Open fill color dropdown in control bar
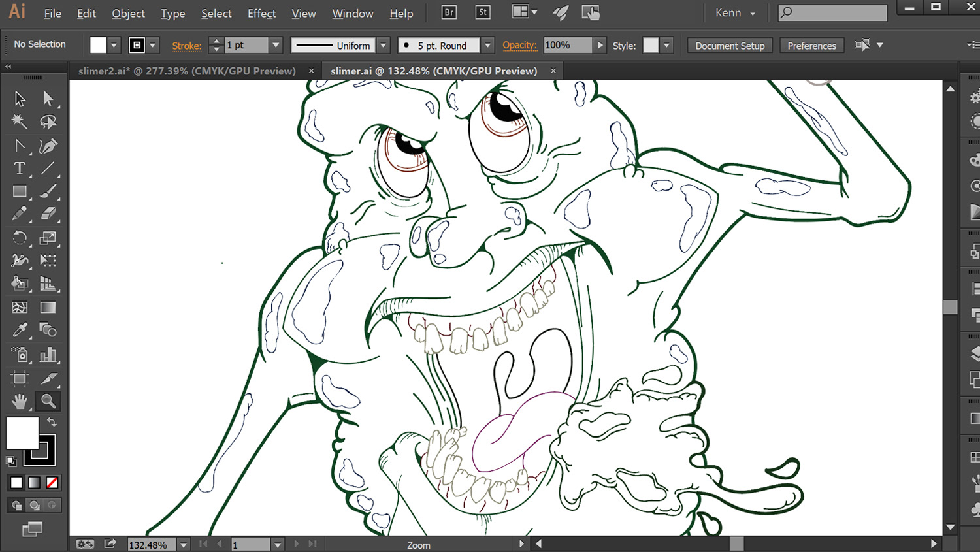The image size is (980, 552). click(114, 45)
